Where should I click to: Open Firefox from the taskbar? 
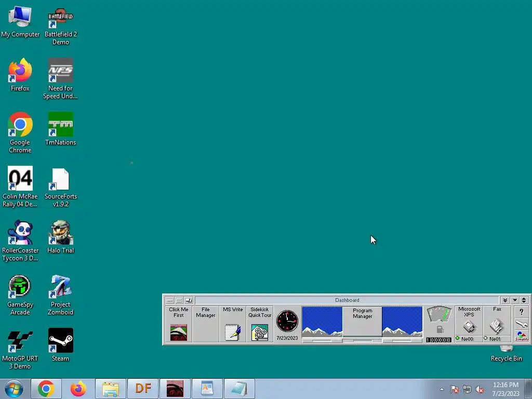coord(78,389)
